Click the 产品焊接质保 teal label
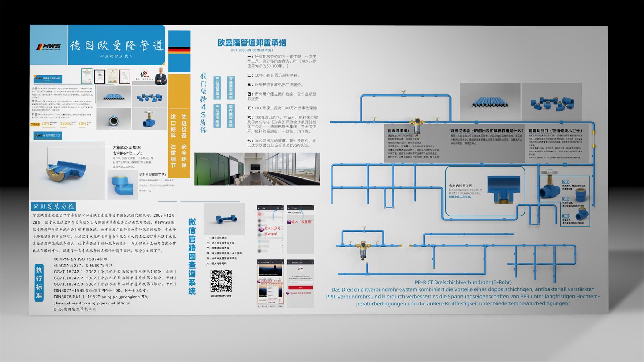 click(217, 116)
